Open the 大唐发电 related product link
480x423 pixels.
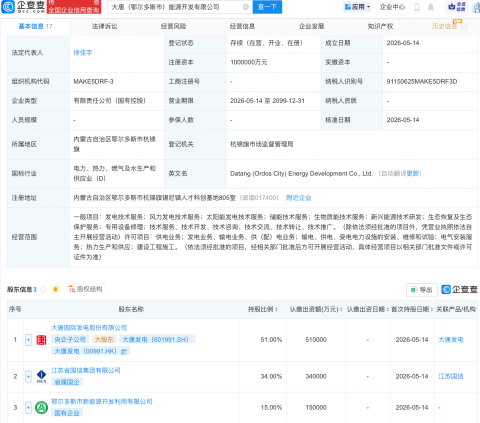tap(451, 340)
